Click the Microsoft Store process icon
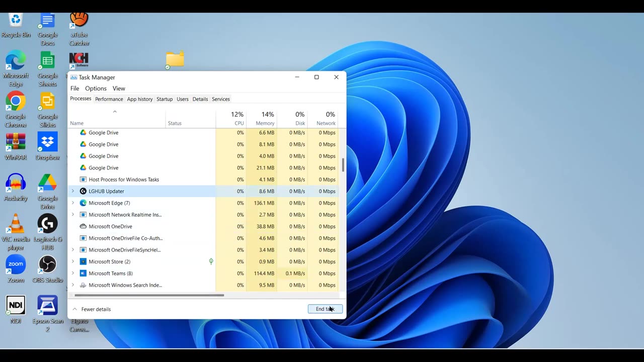644x362 pixels. (83, 261)
